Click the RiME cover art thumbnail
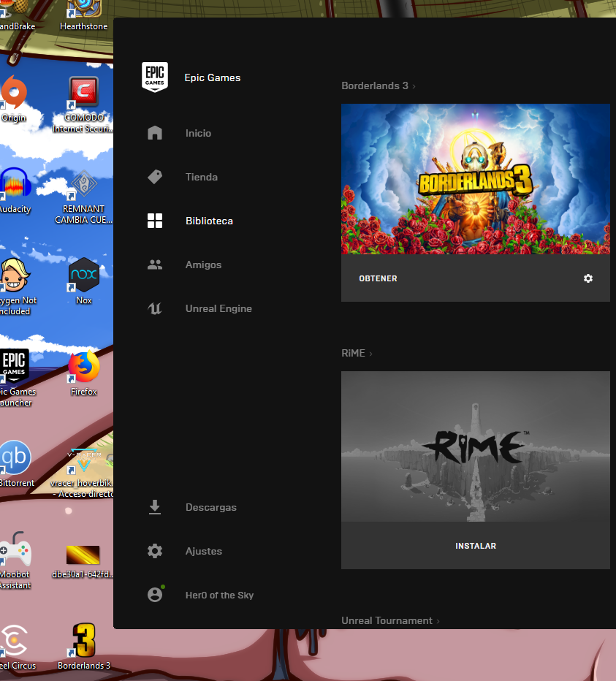 pyautogui.click(x=475, y=446)
